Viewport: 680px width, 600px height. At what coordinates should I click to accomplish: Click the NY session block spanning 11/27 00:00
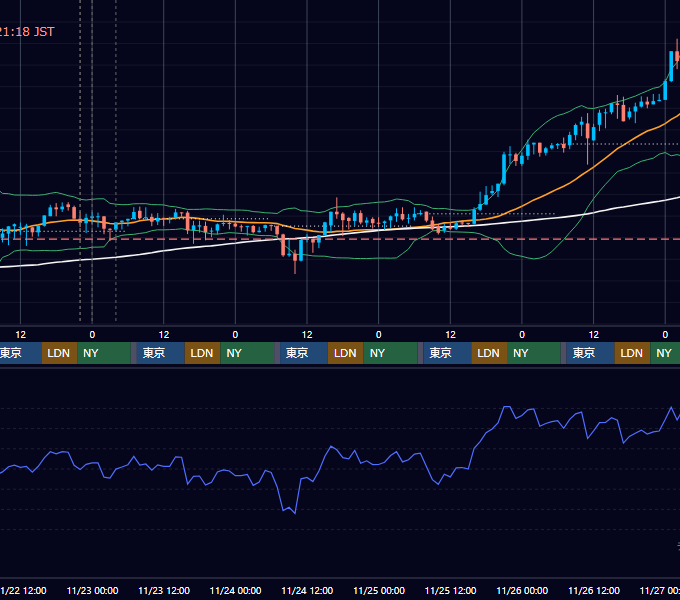[x=665, y=353]
